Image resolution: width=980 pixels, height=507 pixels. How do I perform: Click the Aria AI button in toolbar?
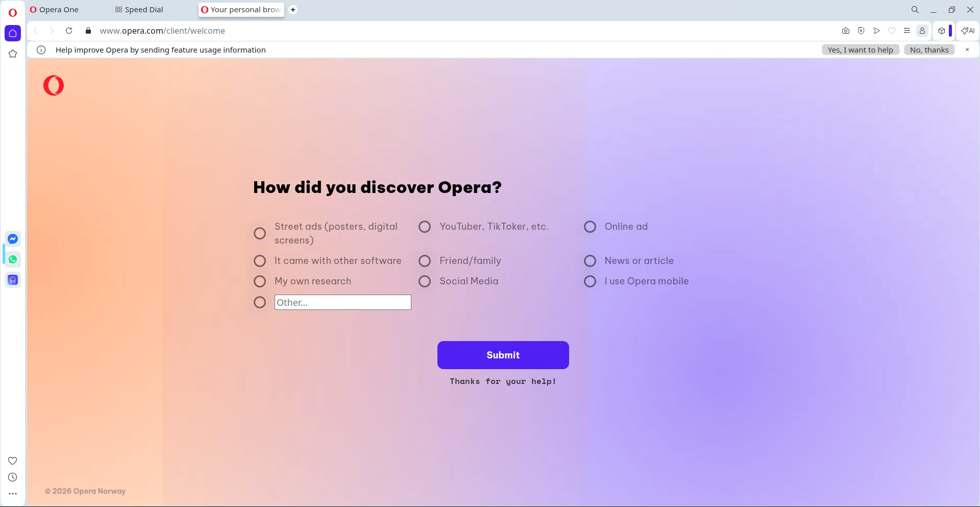pos(967,31)
